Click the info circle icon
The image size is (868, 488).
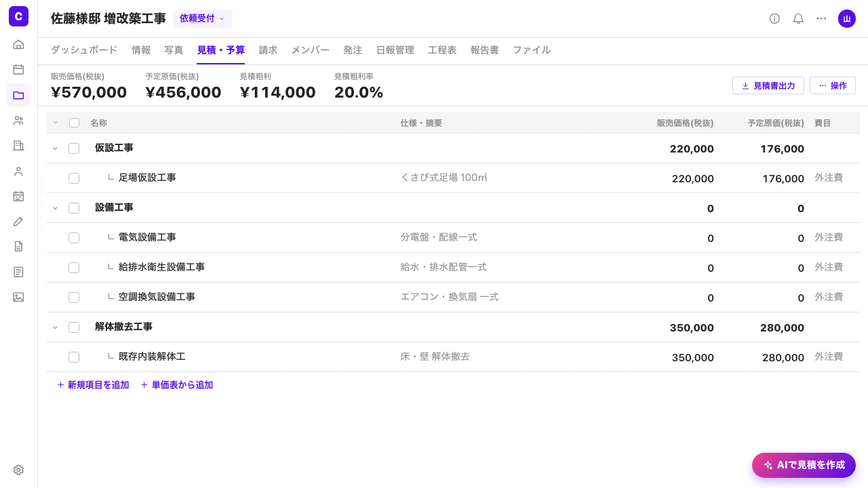774,18
